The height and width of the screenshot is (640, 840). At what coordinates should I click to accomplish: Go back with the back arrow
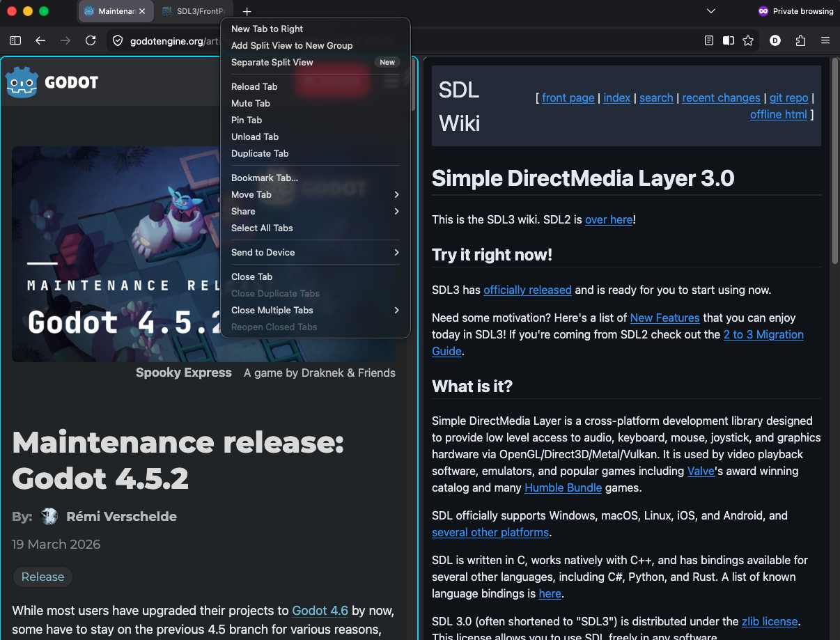[x=40, y=41]
